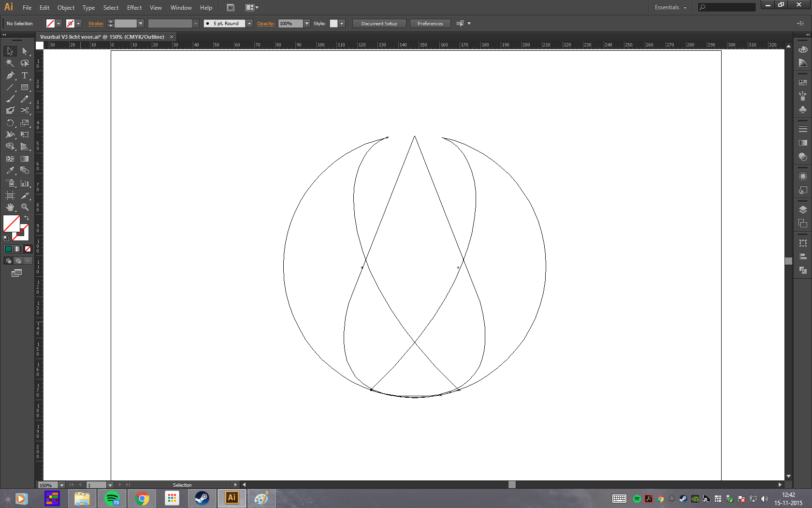Select the Artboard tool
The width and height of the screenshot is (812, 508).
pos(10,195)
